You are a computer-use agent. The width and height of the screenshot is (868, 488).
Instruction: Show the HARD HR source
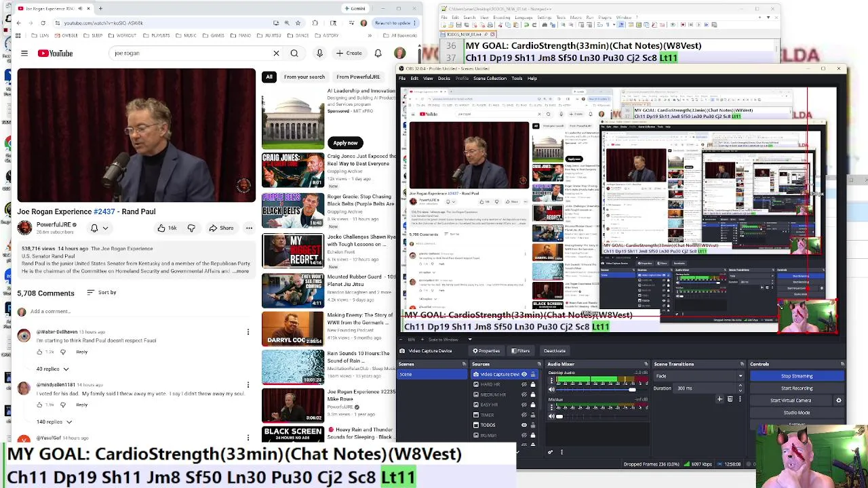(x=524, y=384)
